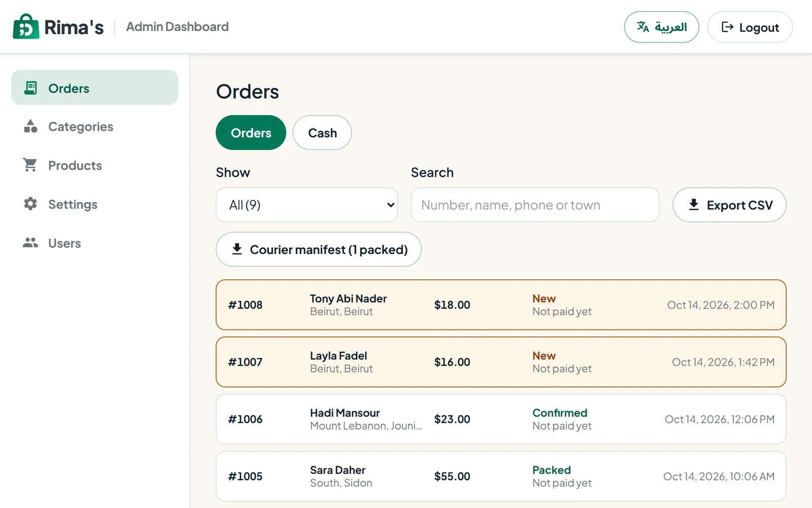Click date Oct 14, 2026, 1:42 PM

(x=723, y=362)
